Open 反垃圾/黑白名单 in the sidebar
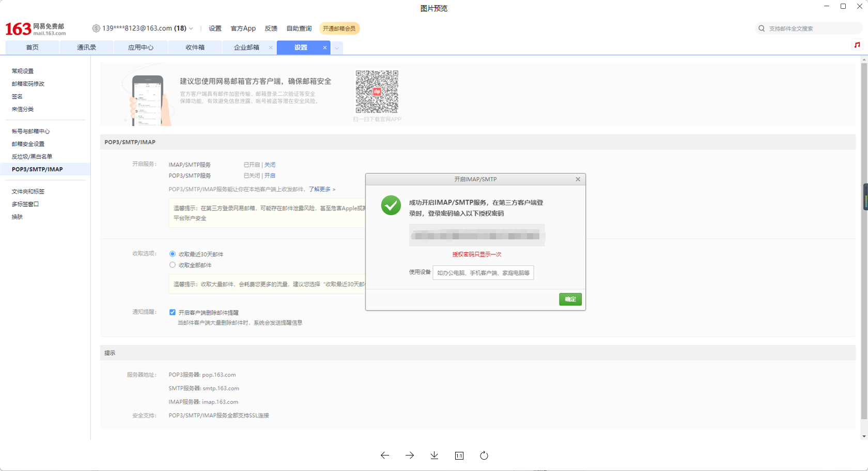 click(x=32, y=157)
